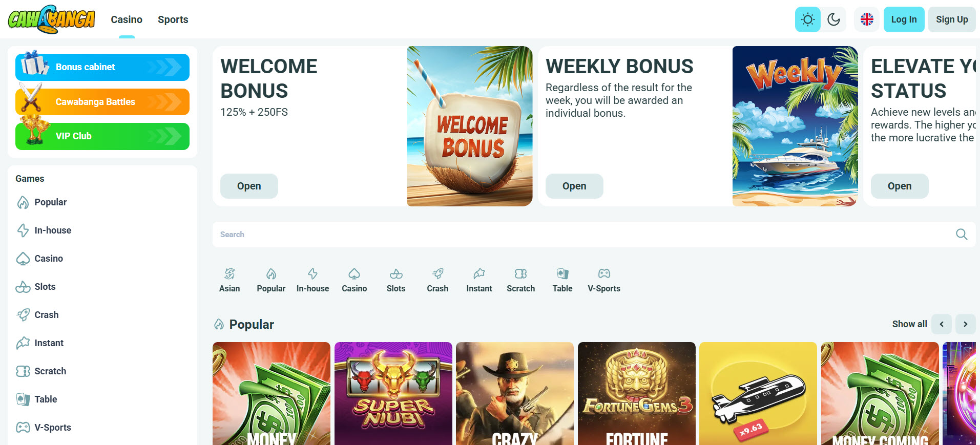The image size is (980, 445).
Task: Open language selector with UK flag
Action: pyautogui.click(x=867, y=19)
